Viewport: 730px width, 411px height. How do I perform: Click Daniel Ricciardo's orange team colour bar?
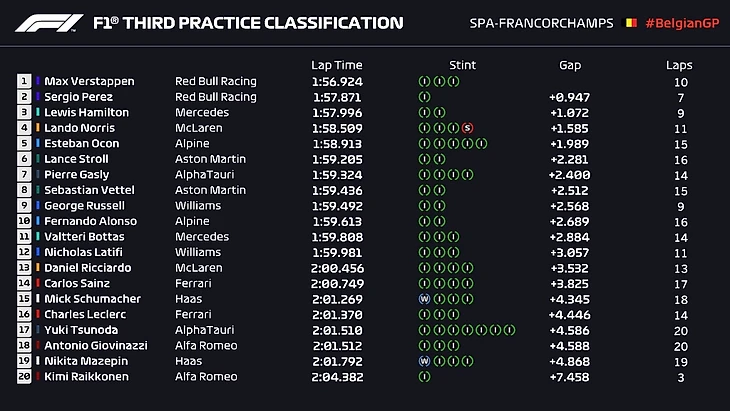[38, 268]
